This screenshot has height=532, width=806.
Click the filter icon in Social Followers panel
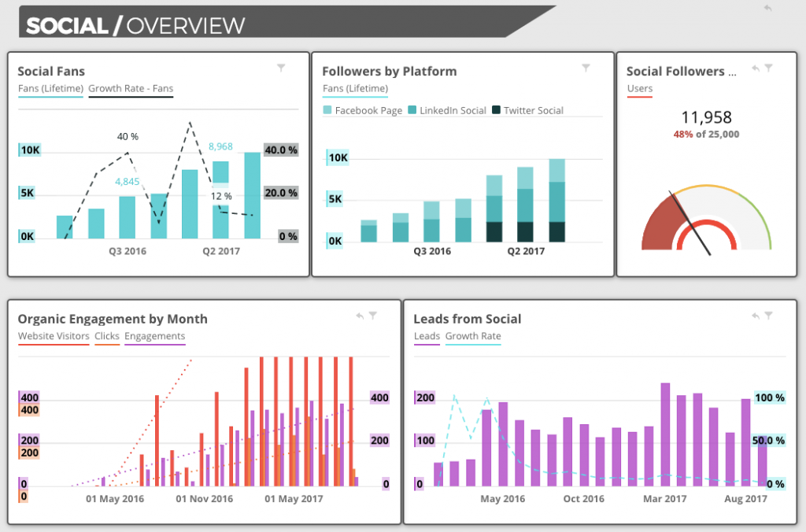(768, 68)
